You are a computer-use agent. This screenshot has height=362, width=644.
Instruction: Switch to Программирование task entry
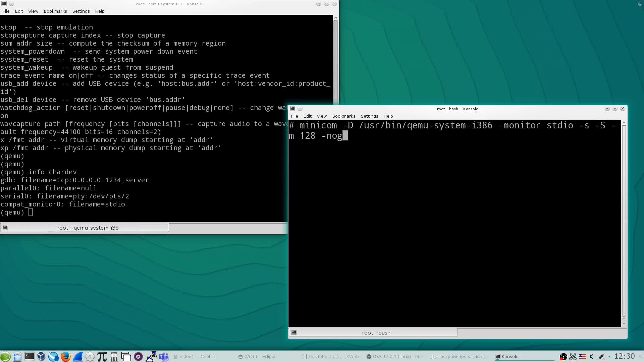click(x=459, y=356)
